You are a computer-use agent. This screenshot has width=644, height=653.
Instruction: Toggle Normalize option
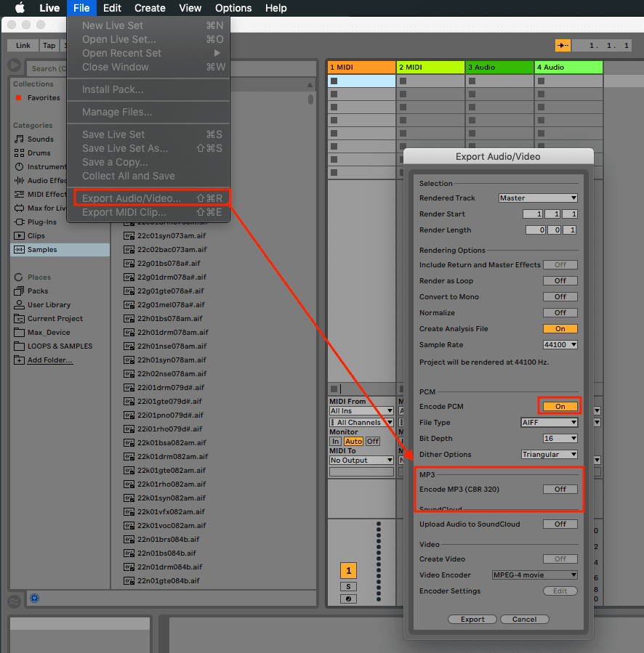(x=560, y=313)
